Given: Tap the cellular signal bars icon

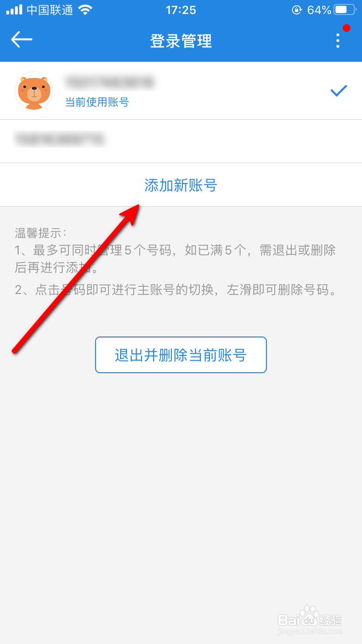Looking at the screenshot, I should coord(14,10).
